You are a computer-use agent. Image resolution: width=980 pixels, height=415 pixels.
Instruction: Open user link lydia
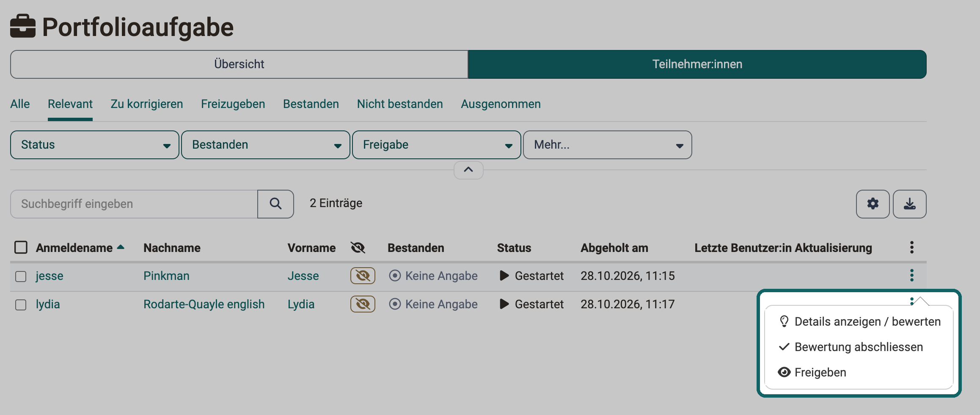pyautogui.click(x=48, y=304)
